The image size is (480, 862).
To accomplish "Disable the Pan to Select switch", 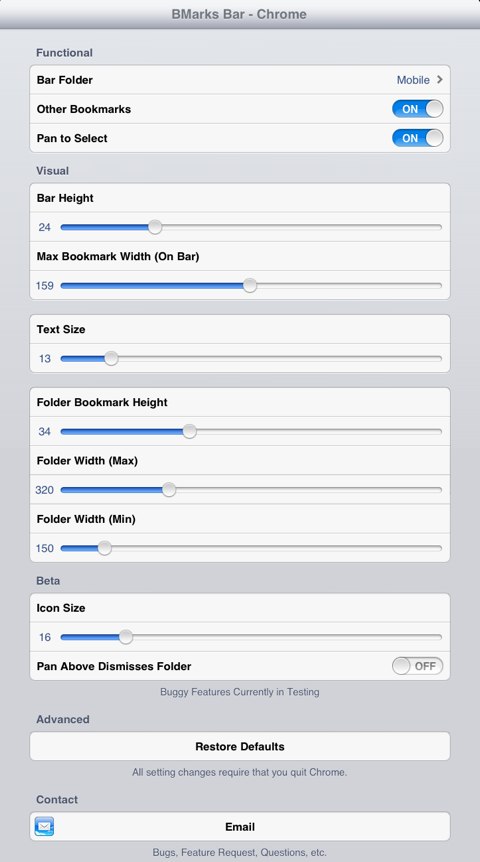I will click(417, 138).
